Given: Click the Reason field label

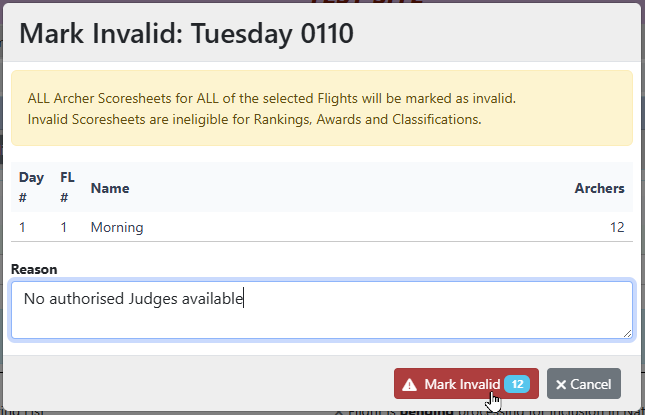Looking at the screenshot, I should [x=34, y=269].
